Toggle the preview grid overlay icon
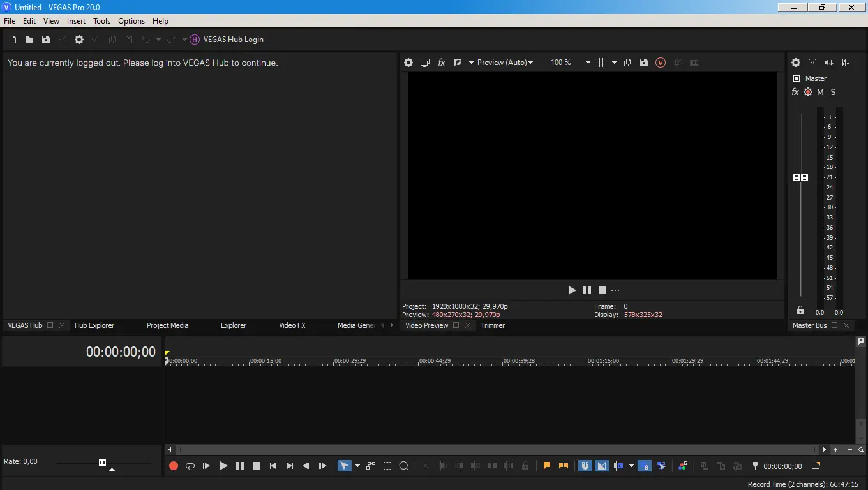The width and height of the screenshot is (868, 490). point(601,63)
